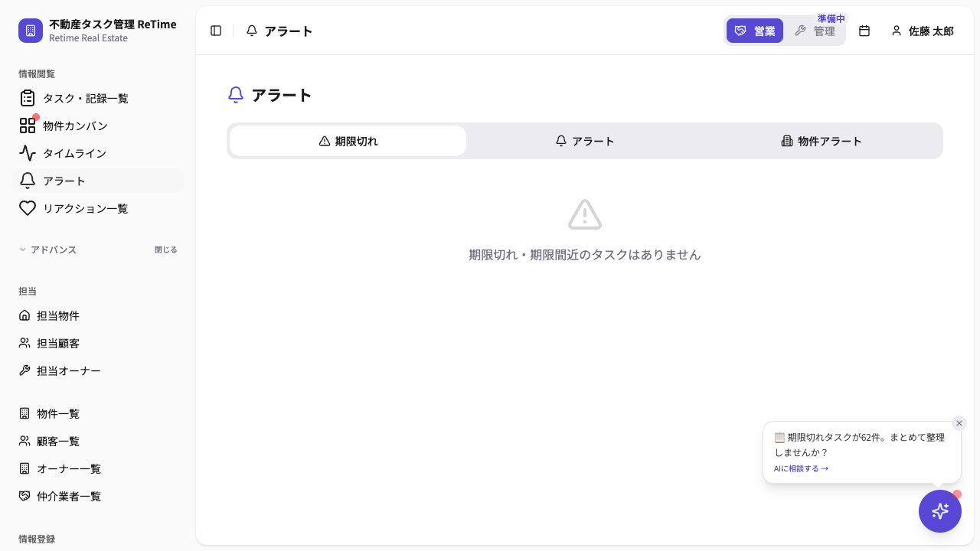980x551 pixels.
Task: Click the 担当オーナー wrench icon
Action: [x=24, y=370]
